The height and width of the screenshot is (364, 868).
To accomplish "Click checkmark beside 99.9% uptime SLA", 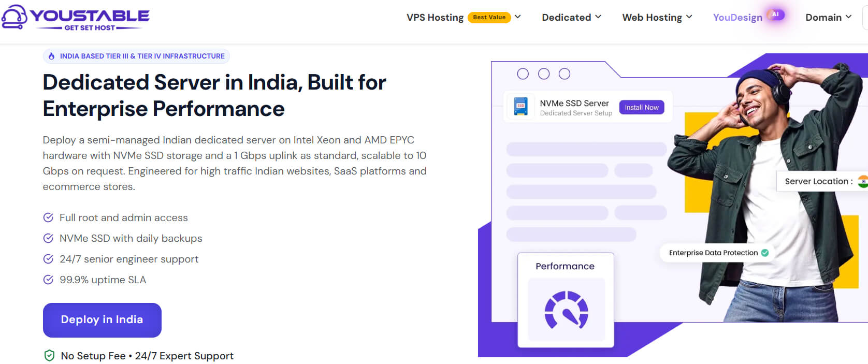I will [48, 280].
